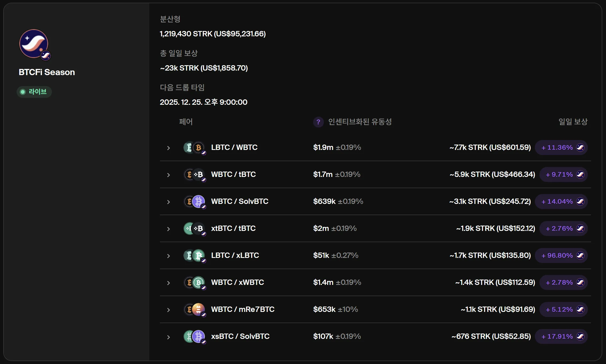This screenshot has width=606, height=364.
Task: Click the WBTC / tBTC token pair icon
Action: click(194, 175)
